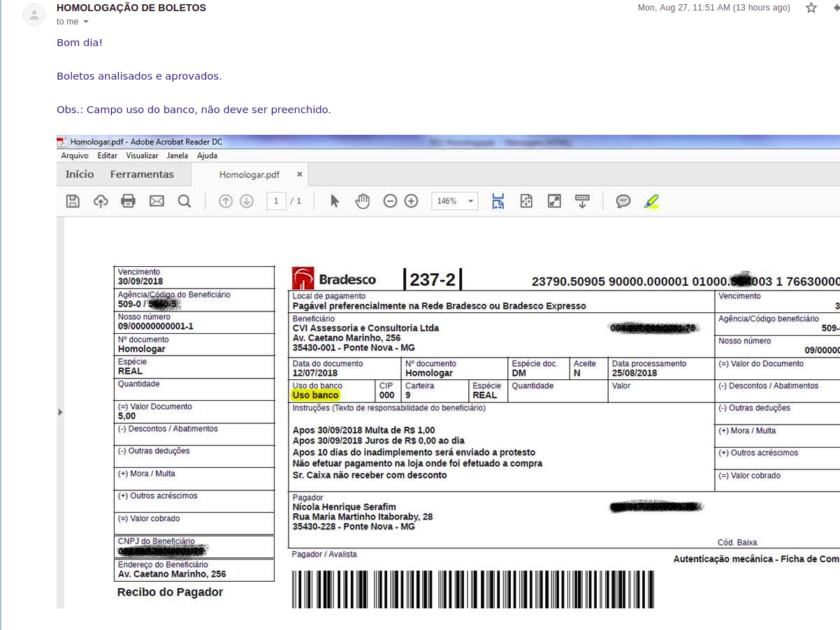Open search with the magnifier icon
The height and width of the screenshot is (630, 840).
click(x=184, y=201)
